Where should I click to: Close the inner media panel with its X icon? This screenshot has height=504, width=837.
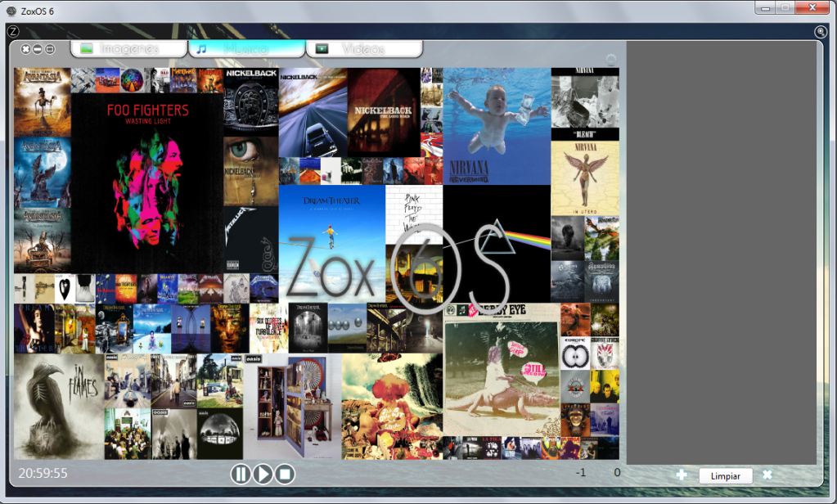tap(25, 49)
